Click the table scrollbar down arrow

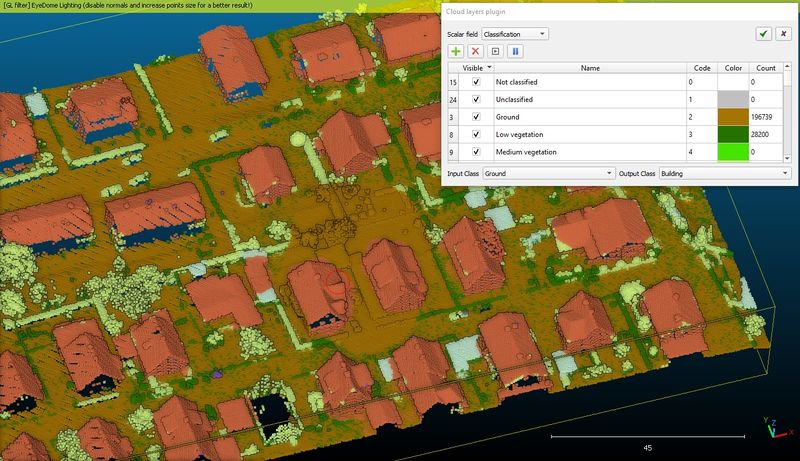tap(787, 159)
